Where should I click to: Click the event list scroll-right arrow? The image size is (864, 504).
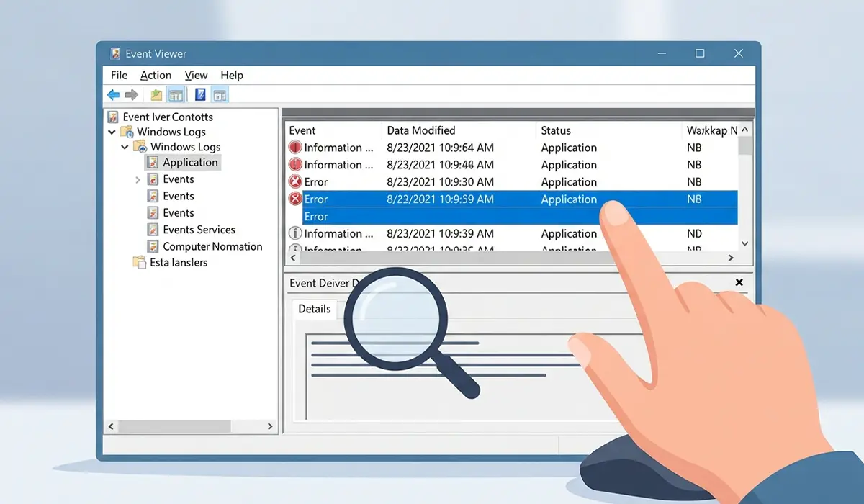[732, 257]
